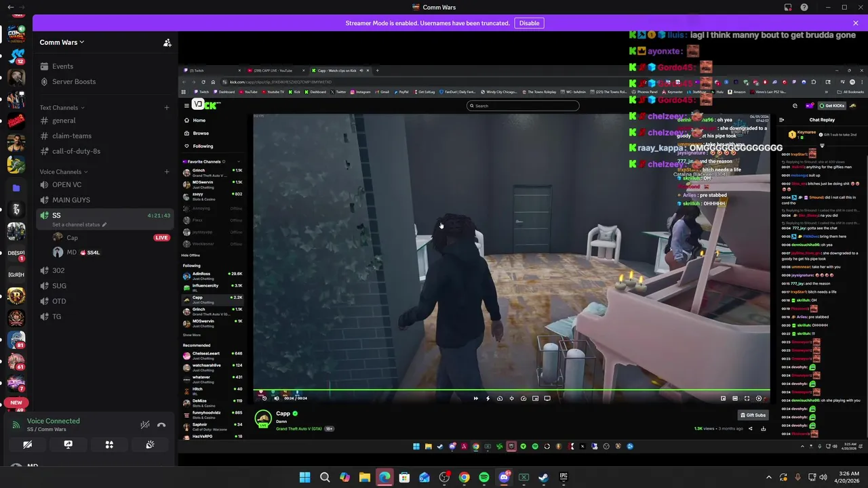This screenshot has width=868, height=488.
Task: Click user MD in SS voice channel
Action: [x=71, y=252]
